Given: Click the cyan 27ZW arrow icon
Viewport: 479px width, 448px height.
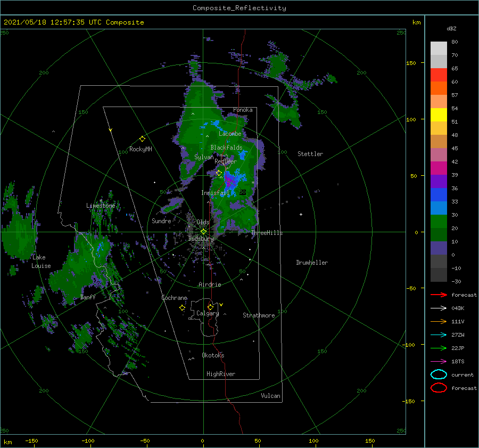Looking at the screenshot, I should click(439, 335).
